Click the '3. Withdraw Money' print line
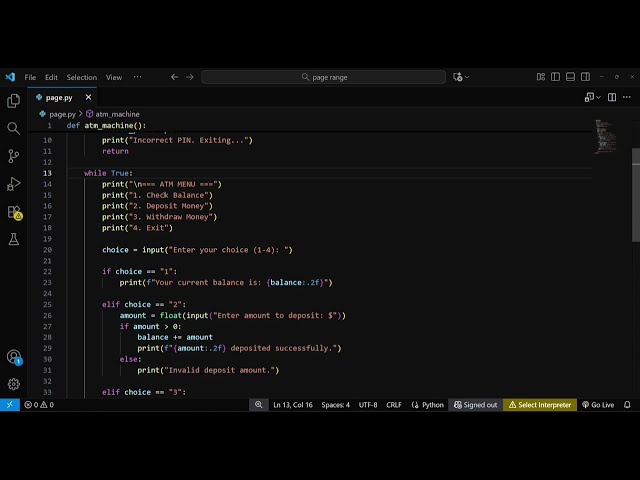Viewport: 640px width, 480px height. [x=159, y=217]
